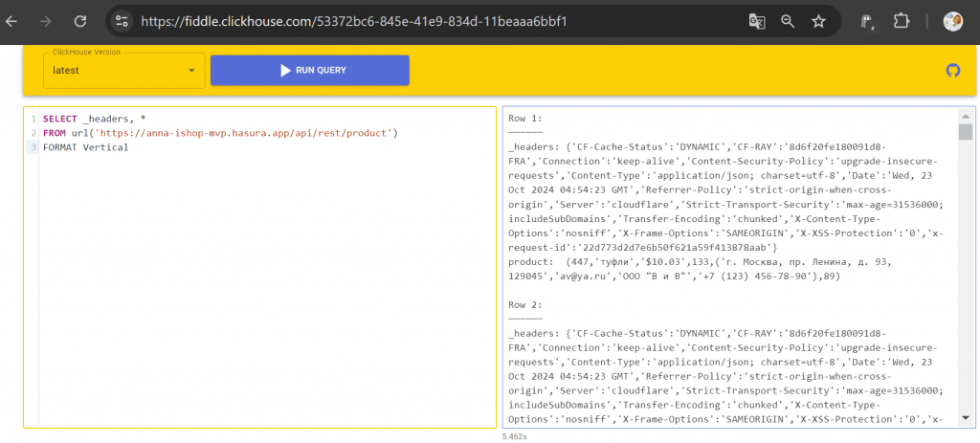Click the pinned extension icon beside the bookmark star
This screenshot has height=443, width=980.
point(866,20)
